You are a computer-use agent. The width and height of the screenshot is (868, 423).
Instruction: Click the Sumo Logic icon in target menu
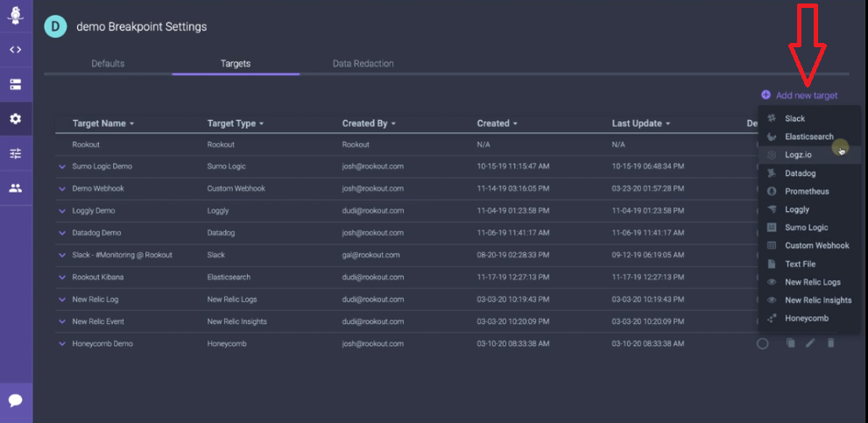pyautogui.click(x=772, y=227)
